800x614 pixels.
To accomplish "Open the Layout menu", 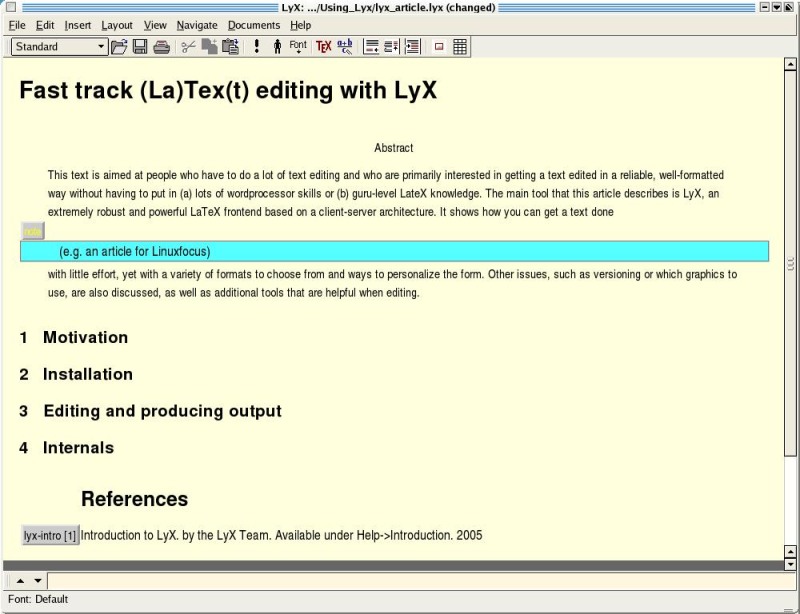I will (x=117, y=25).
